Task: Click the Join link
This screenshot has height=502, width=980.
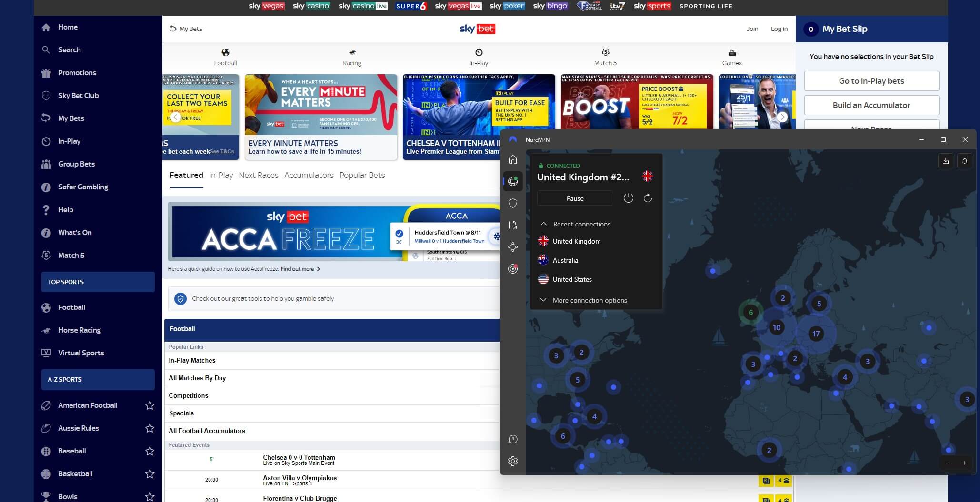Action: [752, 29]
